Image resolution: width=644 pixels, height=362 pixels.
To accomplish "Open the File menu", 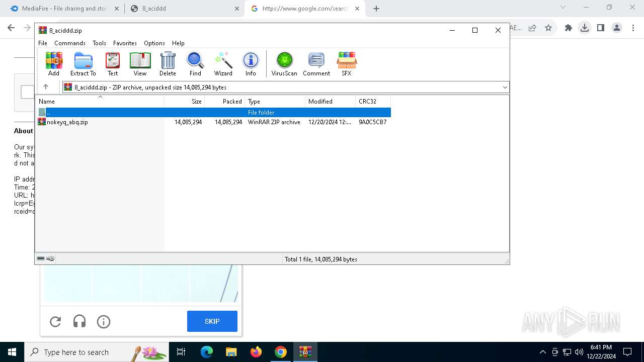I will [x=43, y=43].
